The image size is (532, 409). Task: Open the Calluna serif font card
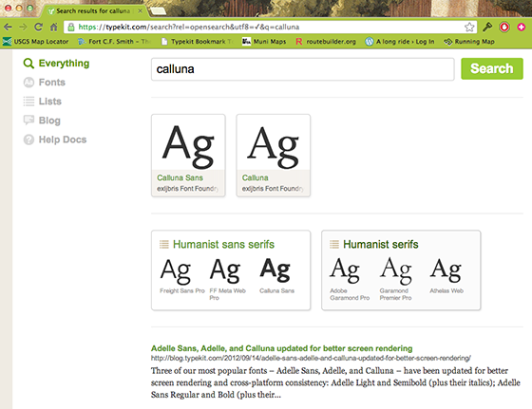click(274, 156)
